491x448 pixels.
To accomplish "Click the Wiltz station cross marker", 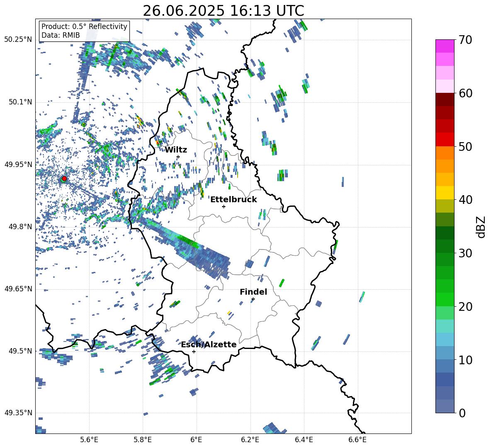I will coord(178,157).
